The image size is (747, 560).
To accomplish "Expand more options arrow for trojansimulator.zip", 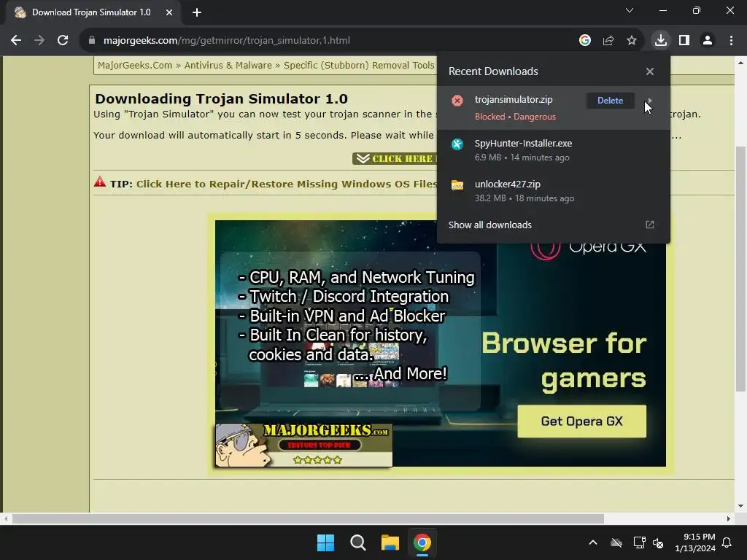I will pos(649,101).
